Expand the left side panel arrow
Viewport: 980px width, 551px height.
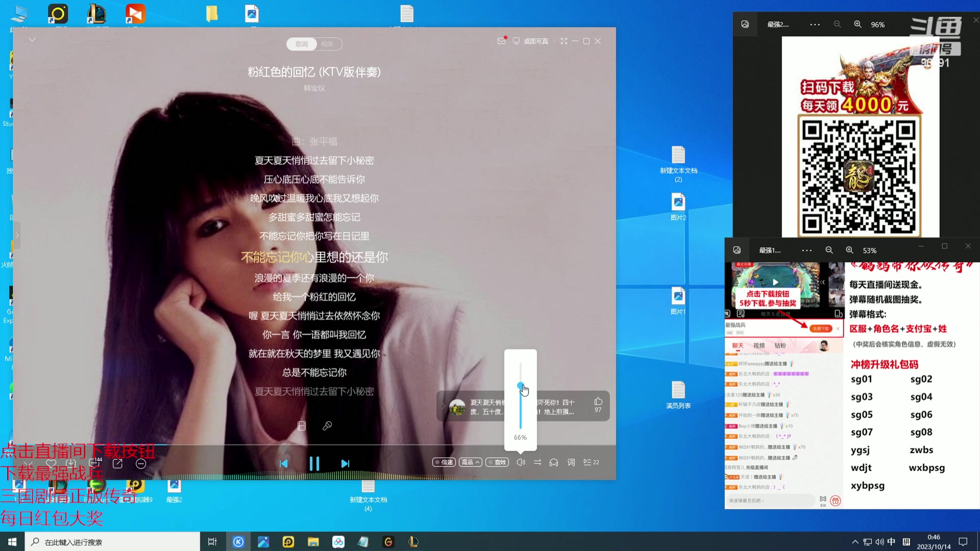tap(17, 235)
